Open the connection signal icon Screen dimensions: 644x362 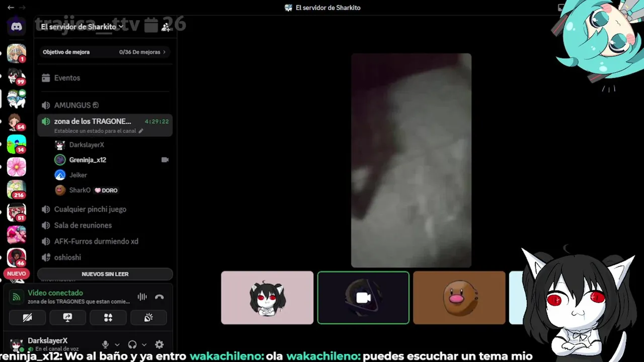coord(16,297)
